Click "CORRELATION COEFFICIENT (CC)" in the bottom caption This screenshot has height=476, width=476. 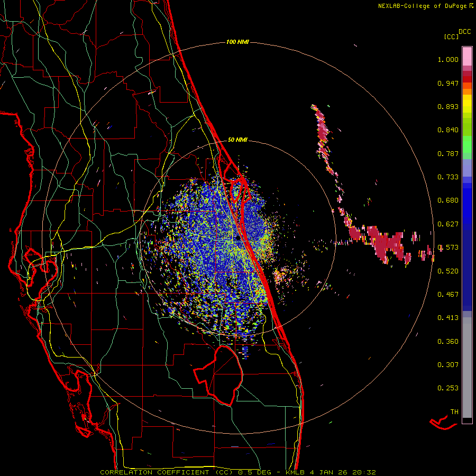click(167, 472)
